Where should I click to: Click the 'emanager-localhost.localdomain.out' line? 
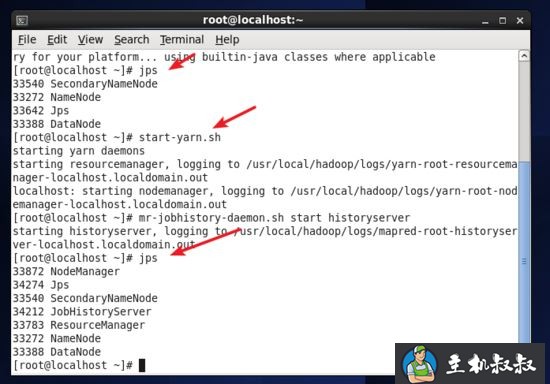coord(120,204)
